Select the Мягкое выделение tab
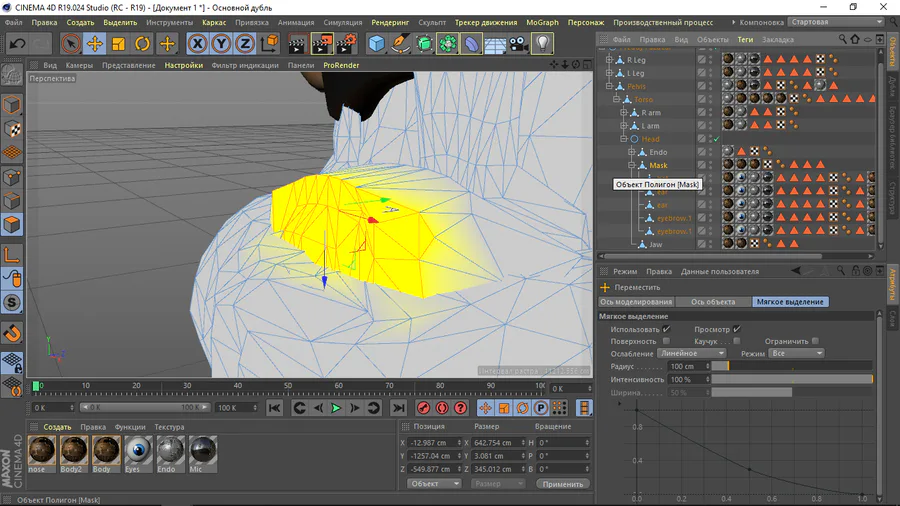The width and height of the screenshot is (900, 506). [790, 302]
